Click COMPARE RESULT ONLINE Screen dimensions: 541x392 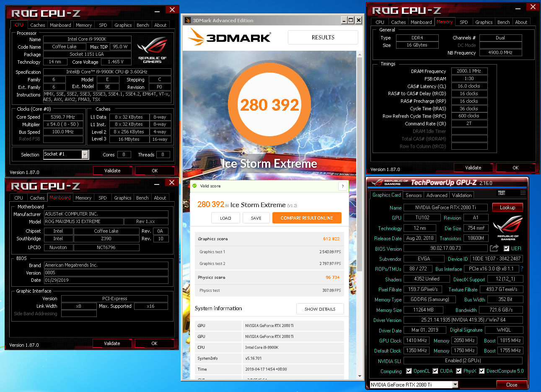[x=307, y=218]
